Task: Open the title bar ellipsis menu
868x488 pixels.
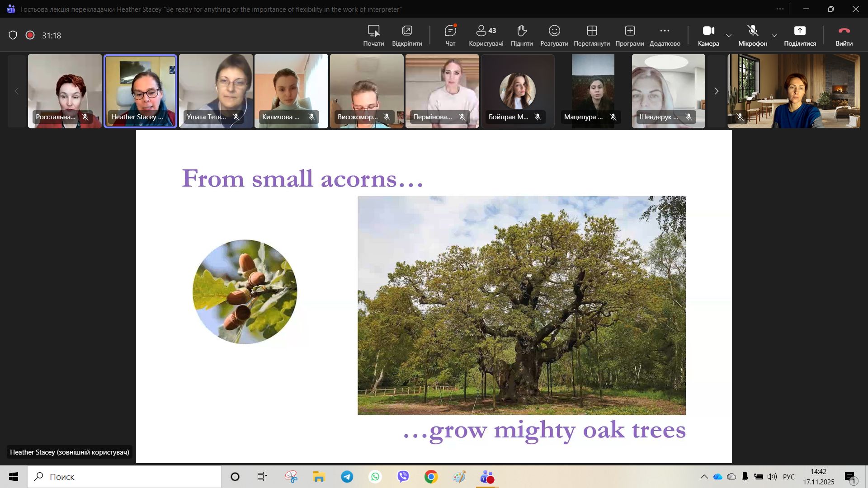Action: tap(780, 9)
